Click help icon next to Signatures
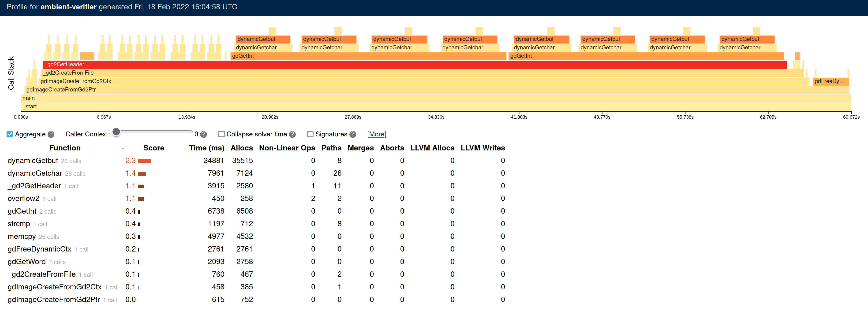This screenshot has width=868, height=310. pyautogui.click(x=353, y=134)
